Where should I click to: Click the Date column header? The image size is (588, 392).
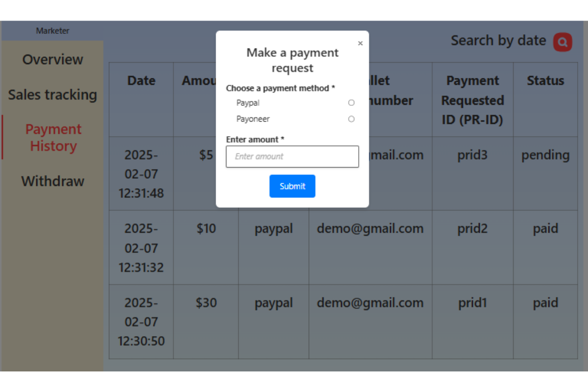click(x=141, y=81)
